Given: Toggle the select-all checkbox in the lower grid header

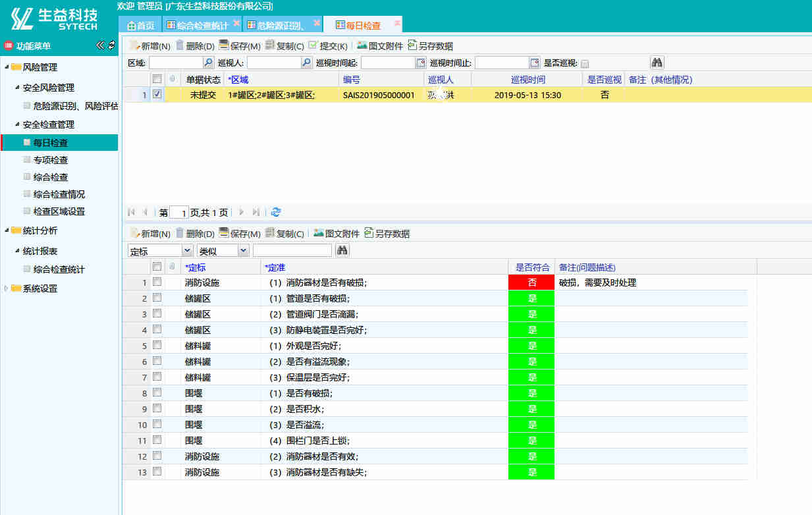Looking at the screenshot, I should pos(157,267).
